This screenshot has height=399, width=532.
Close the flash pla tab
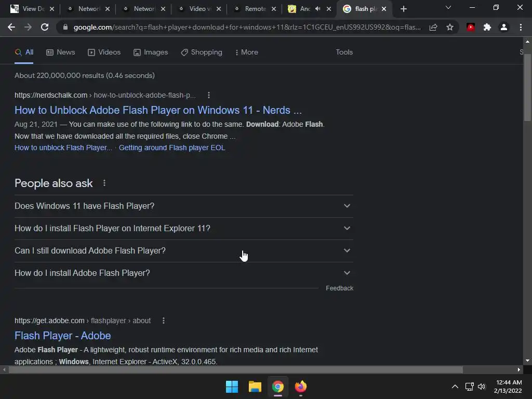tap(384, 9)
